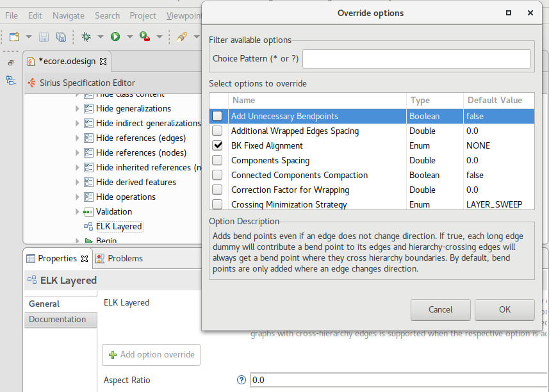
Task: Click the Hide references (nodes) filter icon
Action: coord(88,152)
